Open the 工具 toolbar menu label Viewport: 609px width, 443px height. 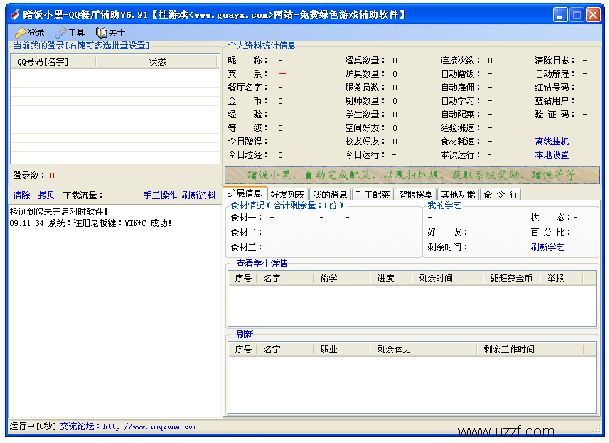(76, 33)
